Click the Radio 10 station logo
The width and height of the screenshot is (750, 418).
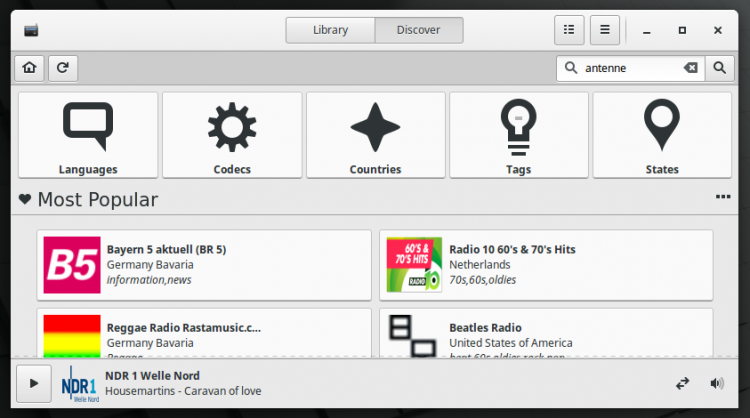(414, 265)
